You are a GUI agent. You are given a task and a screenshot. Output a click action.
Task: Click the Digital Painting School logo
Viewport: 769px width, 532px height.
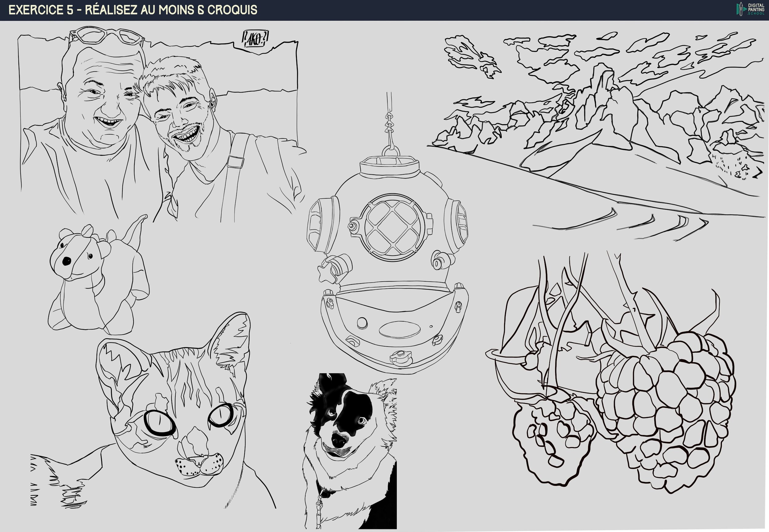(x=750, y=9)
